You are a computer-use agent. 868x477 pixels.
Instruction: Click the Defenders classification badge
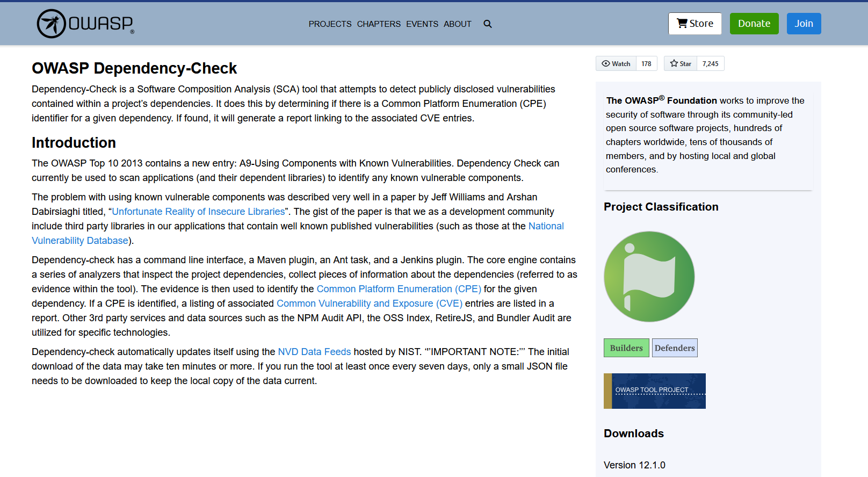675,348
